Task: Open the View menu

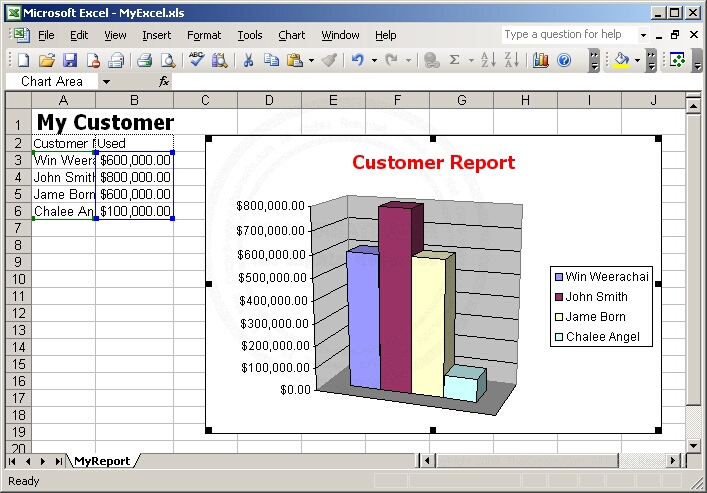Action: pyautogui.click(x=115, y=35)
